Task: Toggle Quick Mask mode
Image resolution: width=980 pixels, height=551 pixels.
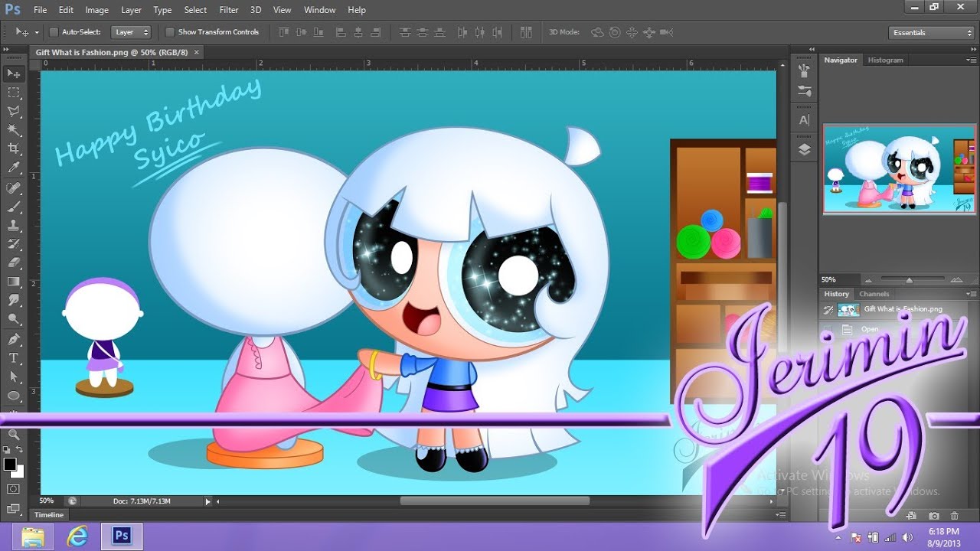Action: pyautogui.click(x=14, y=489)
